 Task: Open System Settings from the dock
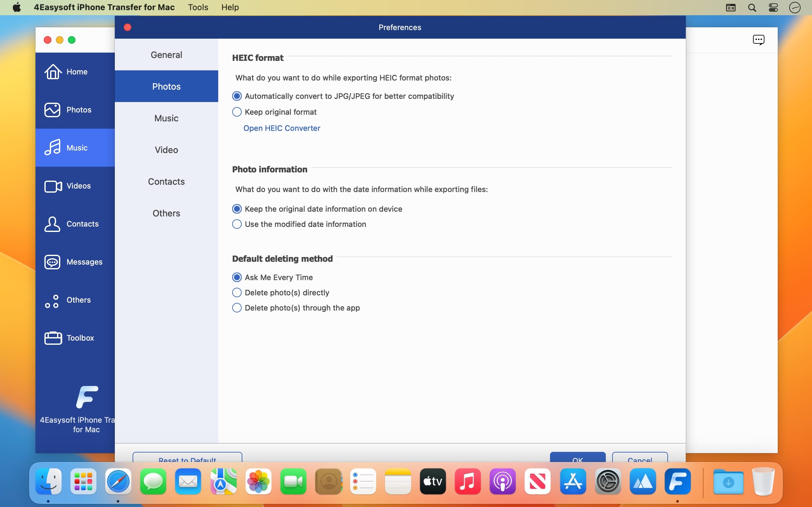[x=608, y=482]
